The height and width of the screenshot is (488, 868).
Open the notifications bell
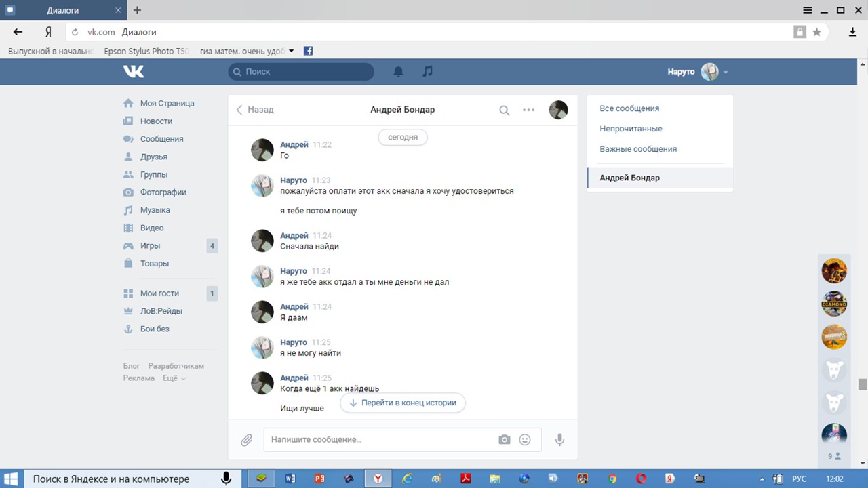[x=399, y=71]
